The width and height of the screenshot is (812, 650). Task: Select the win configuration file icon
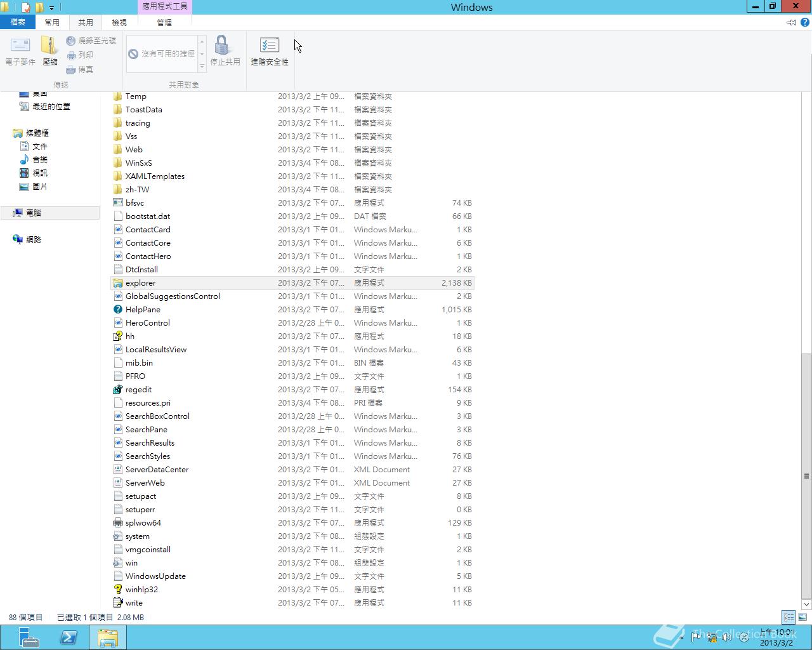click(x=117, y=563)
